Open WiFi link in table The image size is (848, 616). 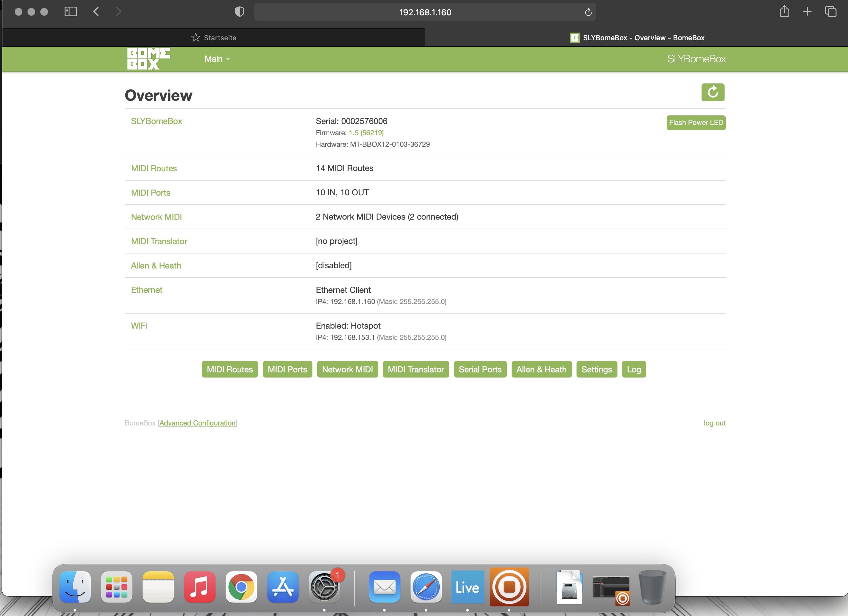(139, 325)
